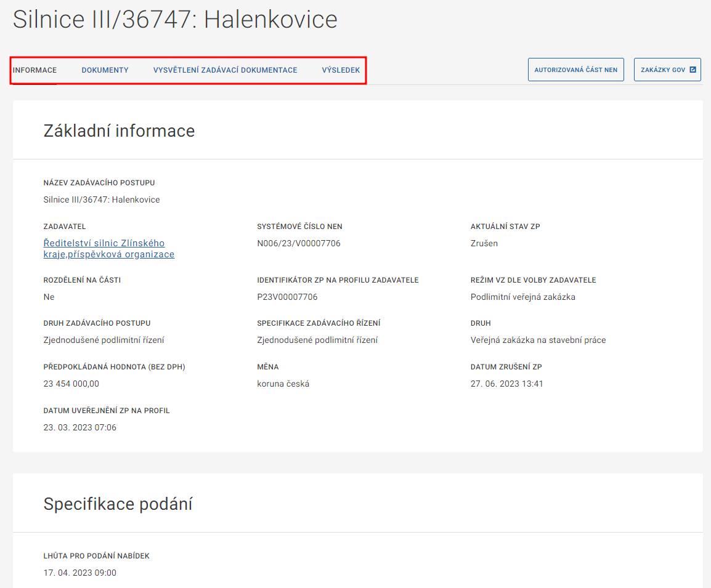
Task: Click the Režim VZ dle volby zadavatele label
Action: pos(534,280)
